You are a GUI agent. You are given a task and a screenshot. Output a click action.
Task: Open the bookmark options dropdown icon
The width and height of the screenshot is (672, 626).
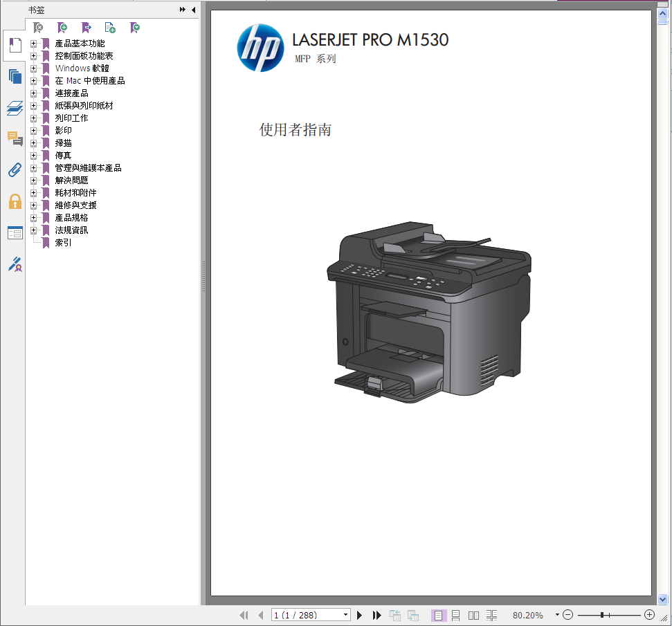(134, 28)
